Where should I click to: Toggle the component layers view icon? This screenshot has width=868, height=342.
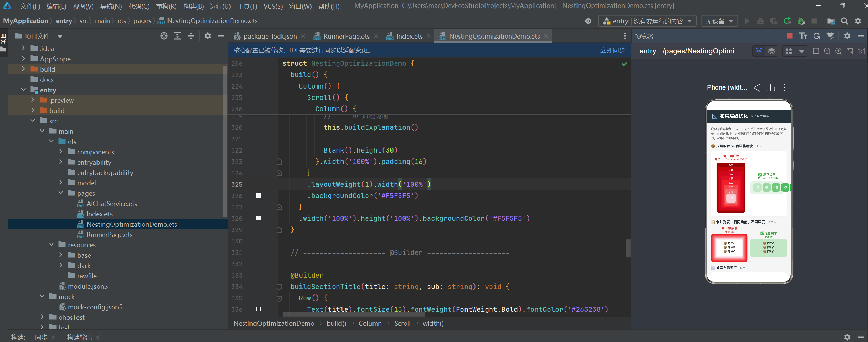(772, 51)
